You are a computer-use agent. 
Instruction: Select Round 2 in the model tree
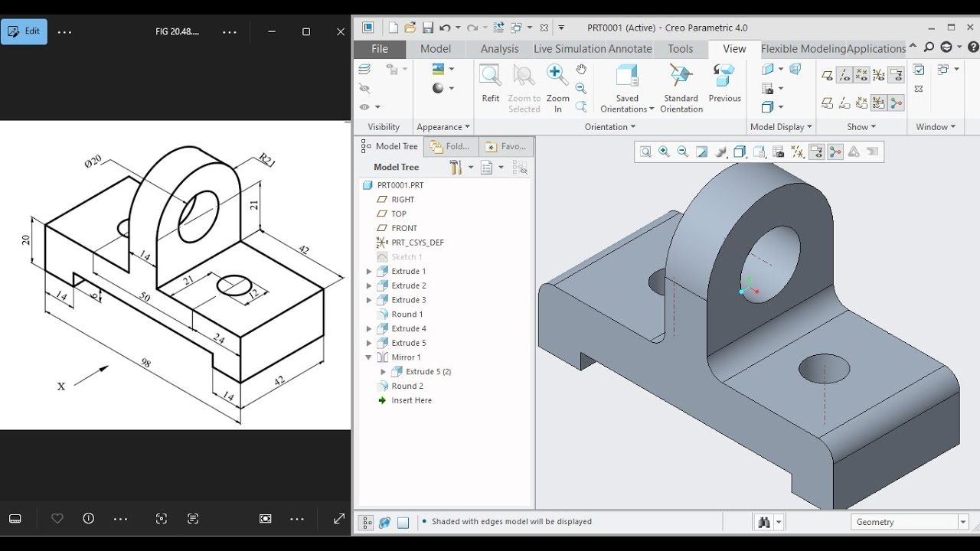click(407, 386)
